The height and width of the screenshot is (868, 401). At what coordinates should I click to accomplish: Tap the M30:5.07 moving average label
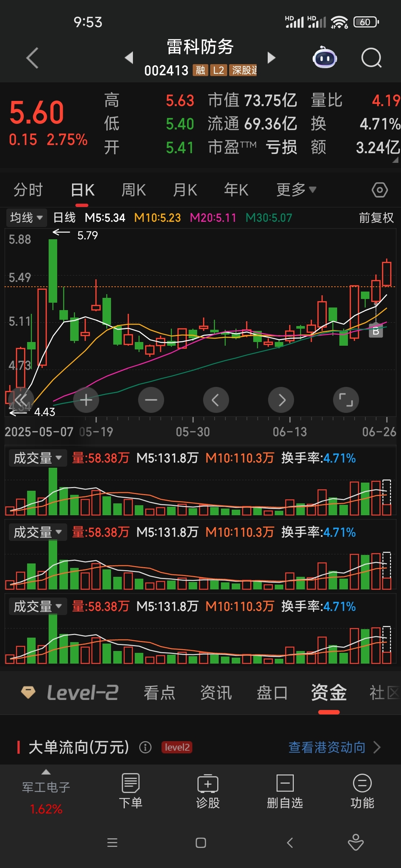click(x=269, y=218)
